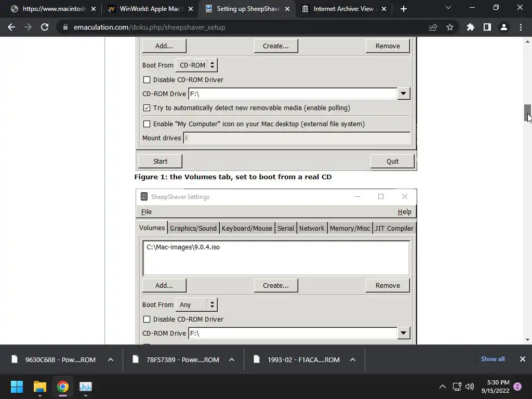The height and width of the screenshot is (399, 532).
Task: Click Create... below the 9.0.4.iso list
Action: [275, 285]
